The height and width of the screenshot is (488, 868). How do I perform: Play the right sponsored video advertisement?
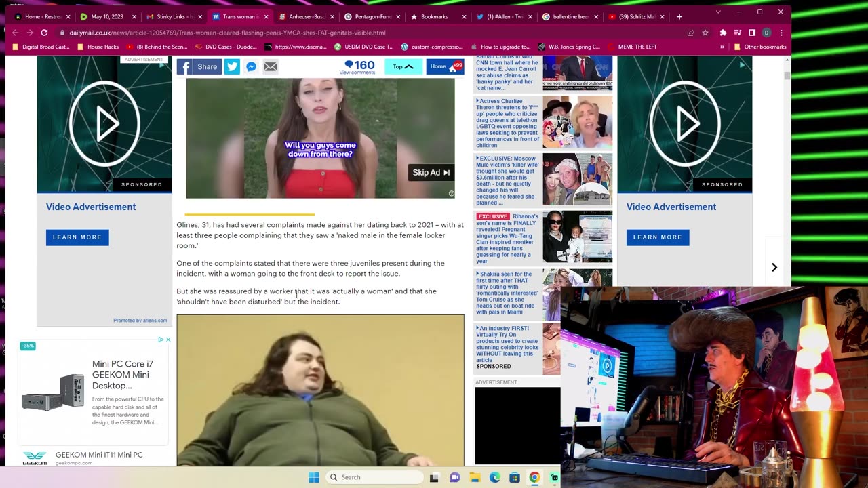[x=685, y=124]
